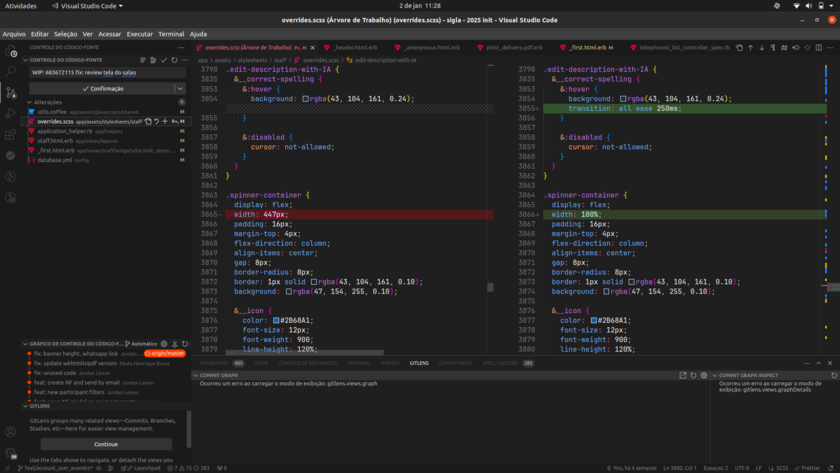Open the Arquivo menu
Viewport: 840px width, 473px height.
[14, 34]
